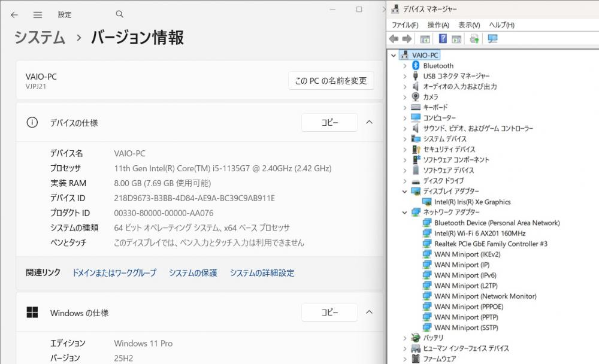The width and height of the screenshot is (599, 364).
Task: Click the Intel Iris Xe Graphics adapter icon
Action: (426, 202)
